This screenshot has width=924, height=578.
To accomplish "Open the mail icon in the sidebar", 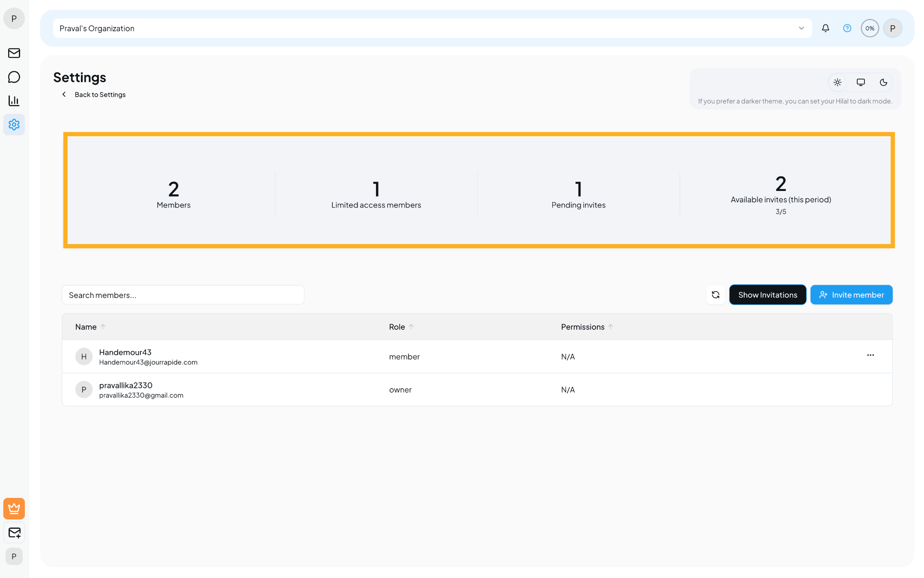I will tap(14, 53).
